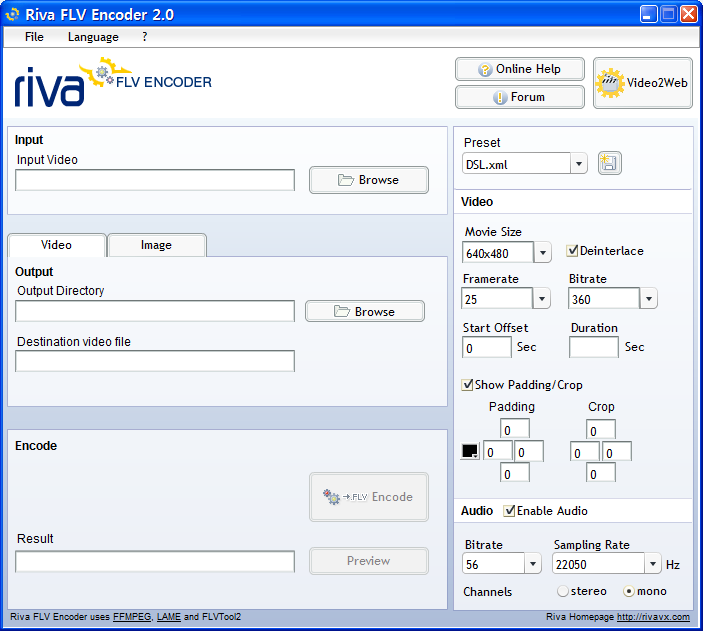Viewport: 703px width, 631px height.
Task: Click the left Crop value field
Action: (x=585, y=451)
